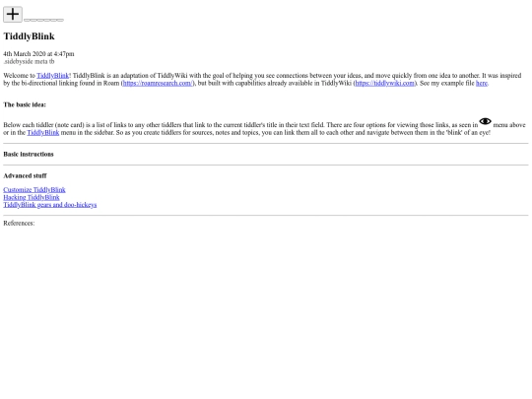Click the meta tag below the date
Viewport: 532px width, 399px height.
point(41,61)
